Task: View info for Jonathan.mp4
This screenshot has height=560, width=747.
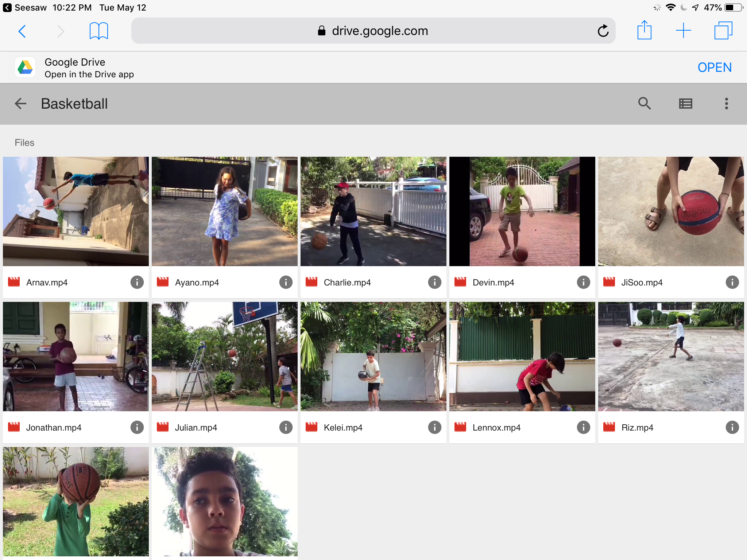Action: tap(137, 427)
